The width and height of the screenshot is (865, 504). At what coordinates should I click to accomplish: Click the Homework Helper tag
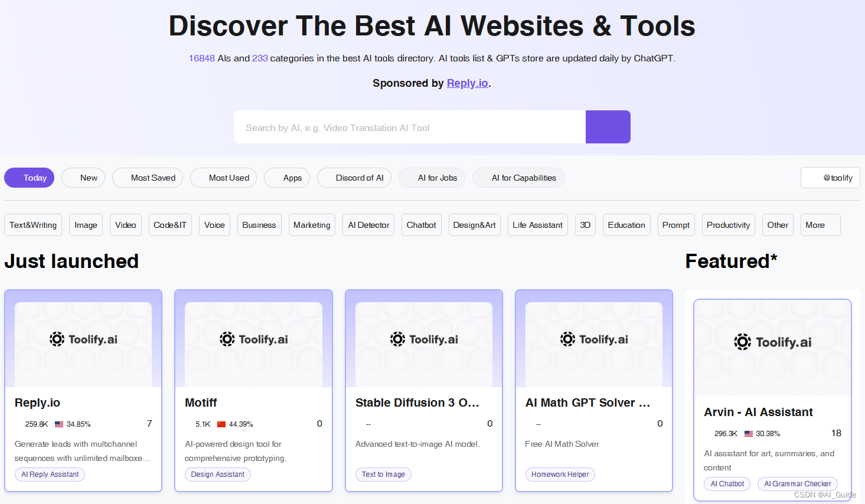[x=560, y=474]
